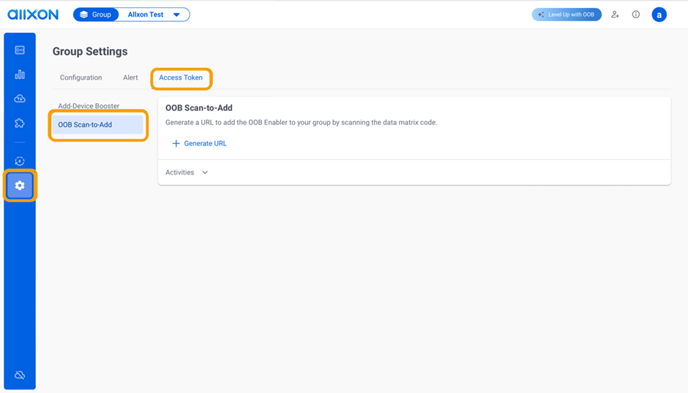Expand the Activities section
The image size is (688, 393).
[186, 172]
